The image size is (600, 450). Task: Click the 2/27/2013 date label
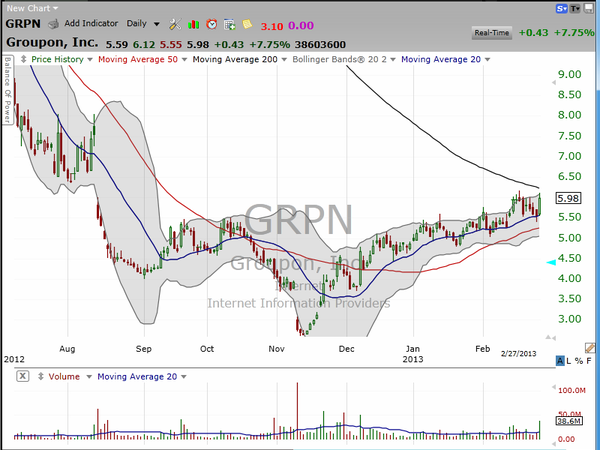click(518, 354)
